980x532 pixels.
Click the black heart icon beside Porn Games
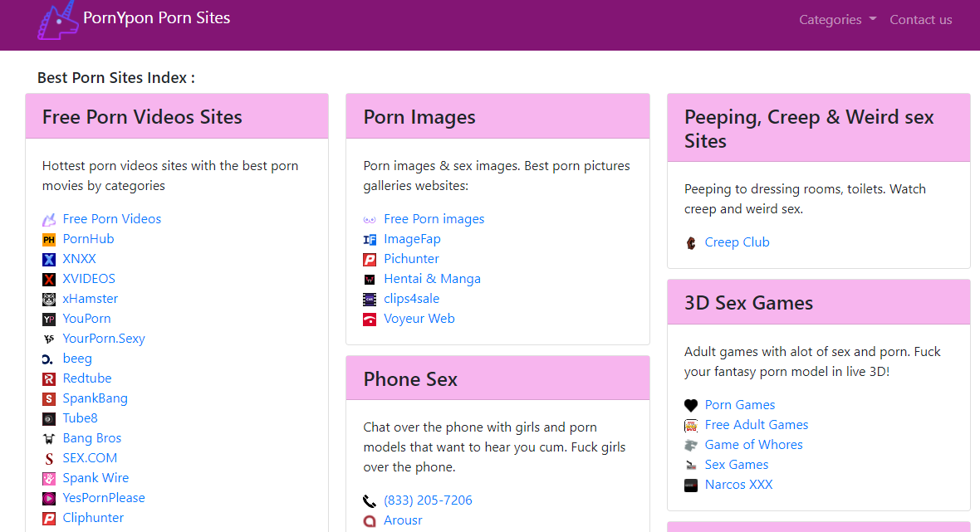tap(691, 405)
